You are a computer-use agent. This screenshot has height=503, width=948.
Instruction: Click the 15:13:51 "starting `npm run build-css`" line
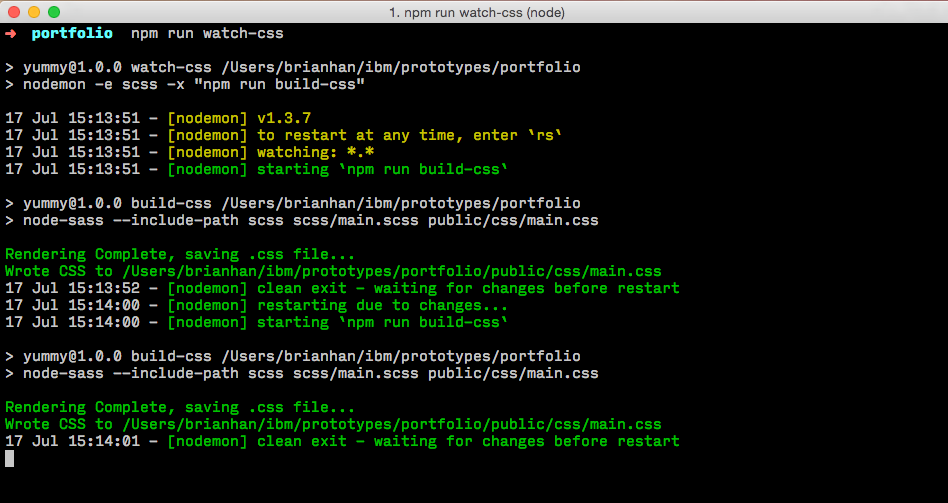click(256, 169)
